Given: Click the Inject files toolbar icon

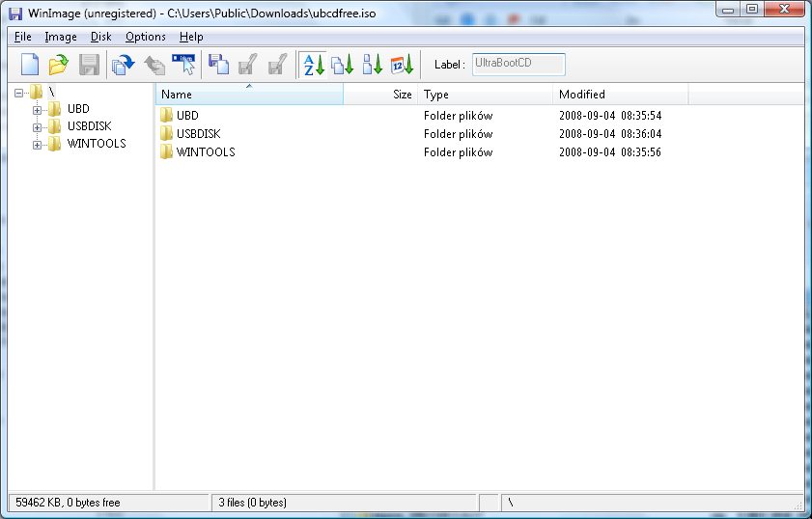Looking at the screenshot, I should 218,65.
